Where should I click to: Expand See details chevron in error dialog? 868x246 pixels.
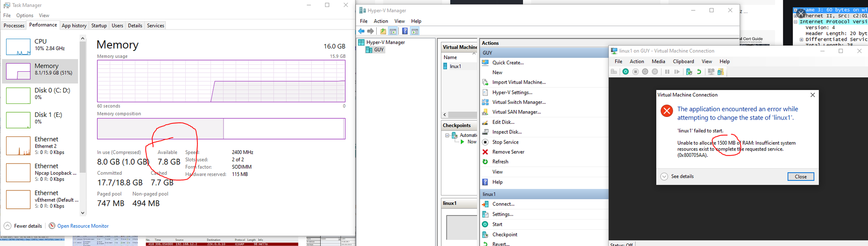click(x=664, y=176)
